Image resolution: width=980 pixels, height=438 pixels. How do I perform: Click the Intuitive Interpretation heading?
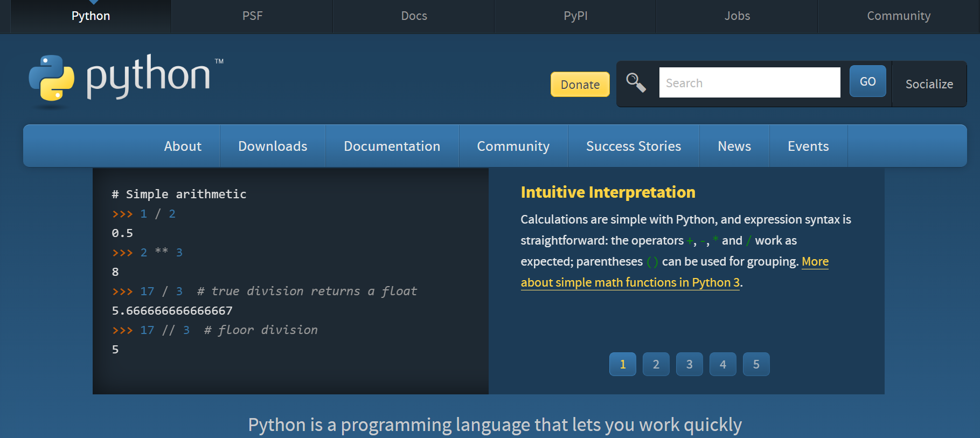(608, 192)
